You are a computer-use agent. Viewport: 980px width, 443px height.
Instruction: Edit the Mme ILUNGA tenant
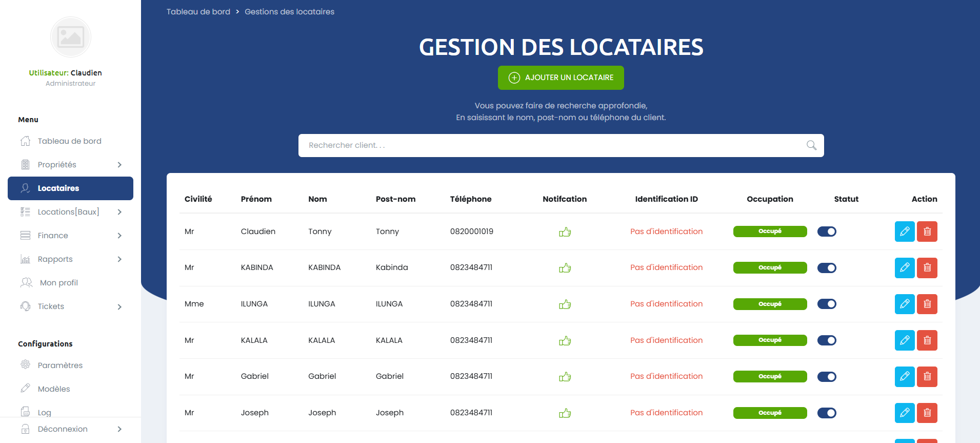[x=905, y=304]
